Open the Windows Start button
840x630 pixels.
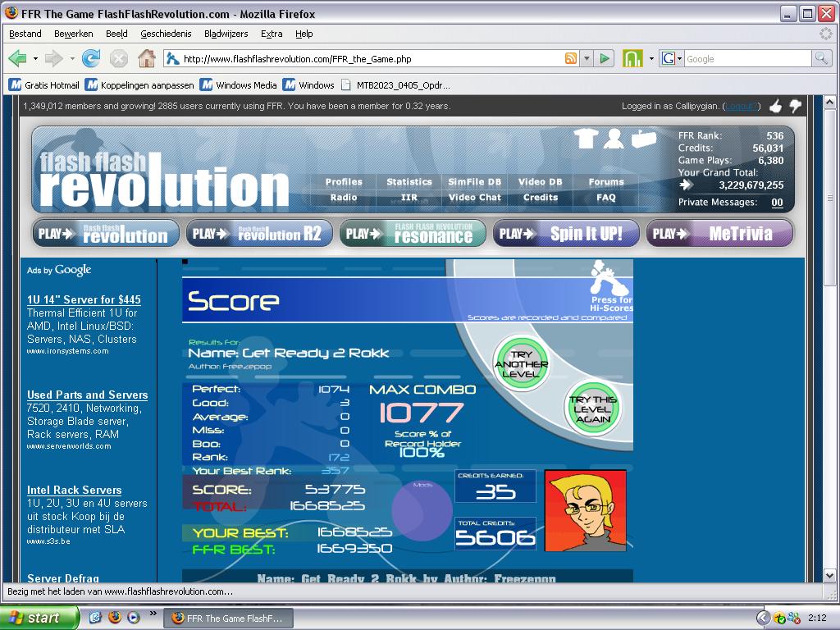point(39,618)
